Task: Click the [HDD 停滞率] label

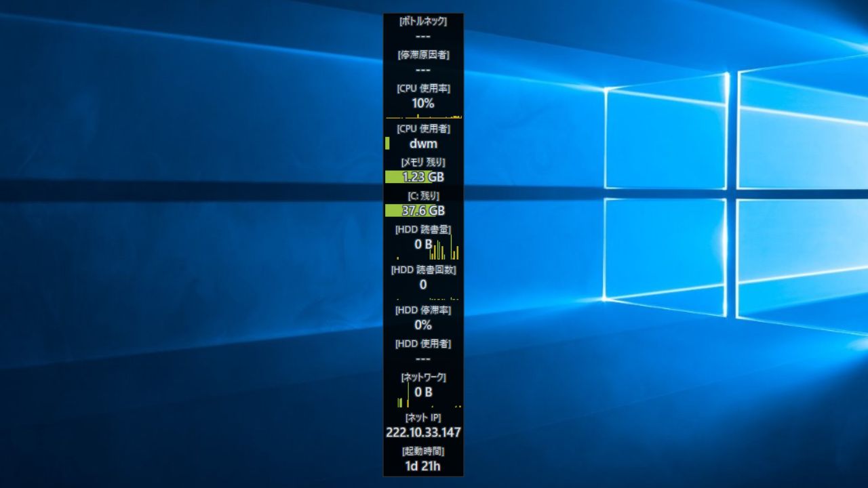Action: point(423,309)
